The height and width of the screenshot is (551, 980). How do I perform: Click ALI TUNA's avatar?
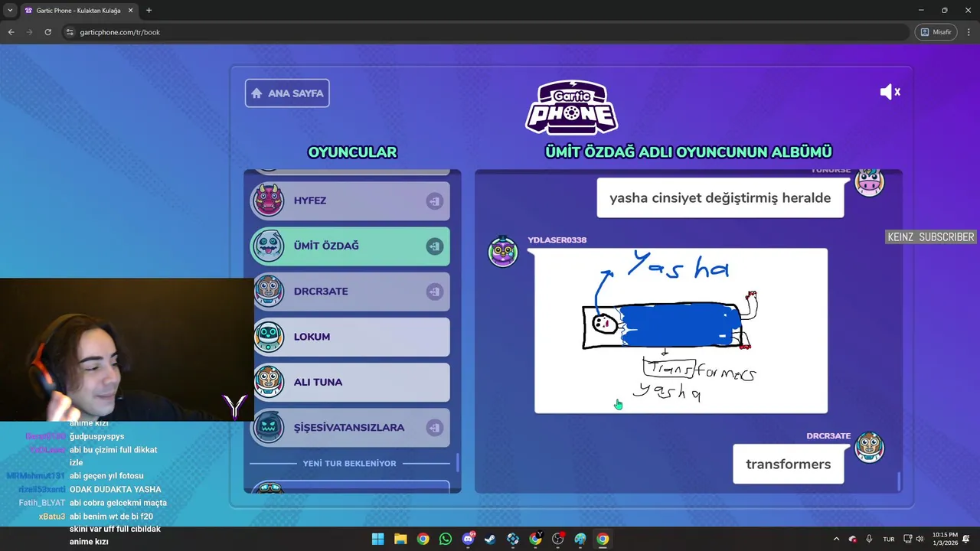point(269,382)
